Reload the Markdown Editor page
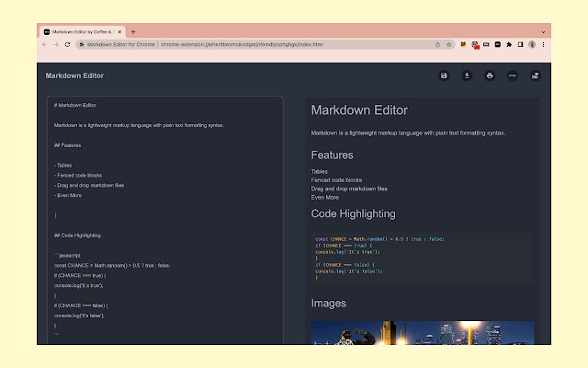Screen dimensions: 588x368 click(x=67, y=44)
